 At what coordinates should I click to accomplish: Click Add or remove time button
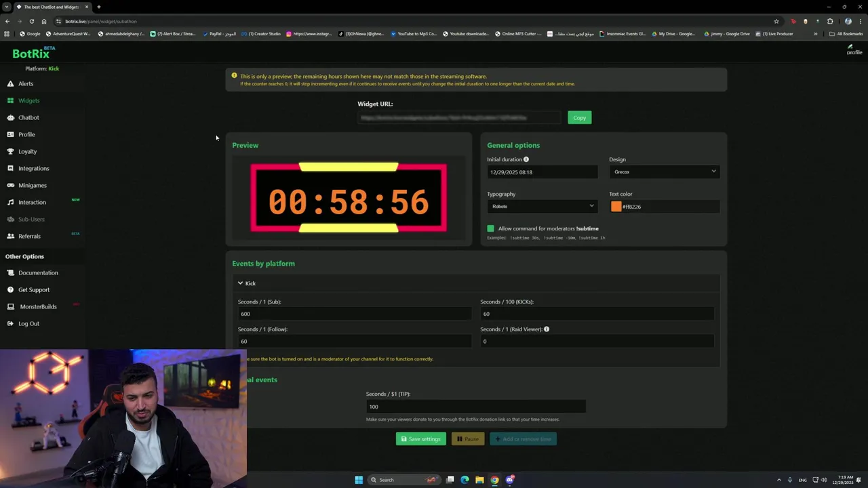point(524,439)
